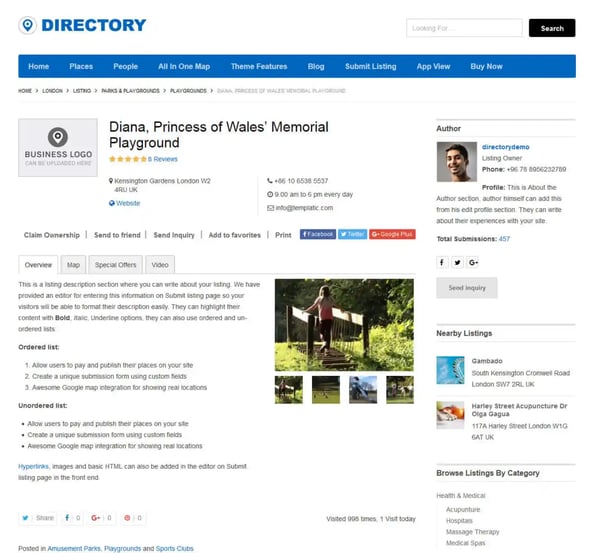Switch to the Map tab
The image size is (600, 553).
point(73,265)
